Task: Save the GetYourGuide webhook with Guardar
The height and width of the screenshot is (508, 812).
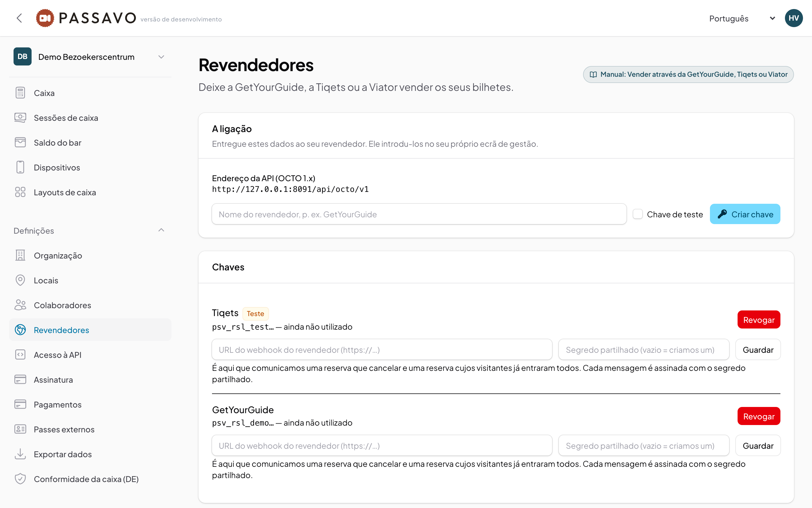Action: (758, 446)
